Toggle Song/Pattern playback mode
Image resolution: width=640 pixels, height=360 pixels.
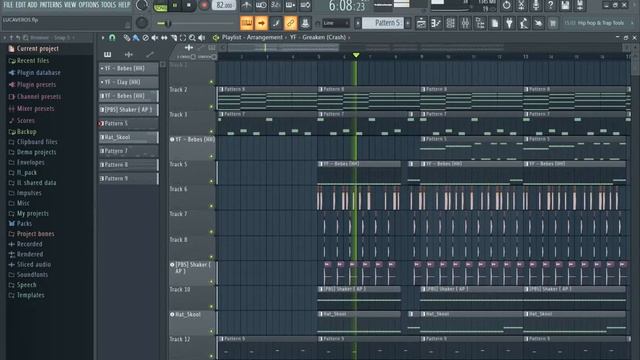[160, 6]
